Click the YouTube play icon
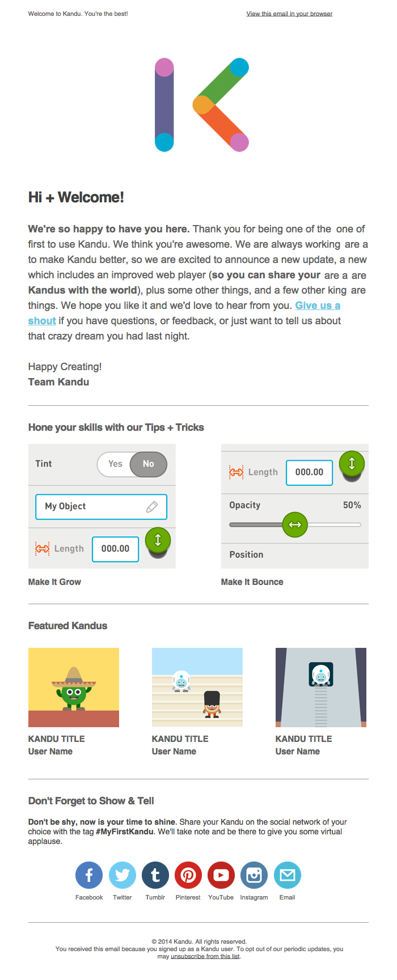Viewport: 397px width, 980px height. pyautogui.click(x=221, y=876)
